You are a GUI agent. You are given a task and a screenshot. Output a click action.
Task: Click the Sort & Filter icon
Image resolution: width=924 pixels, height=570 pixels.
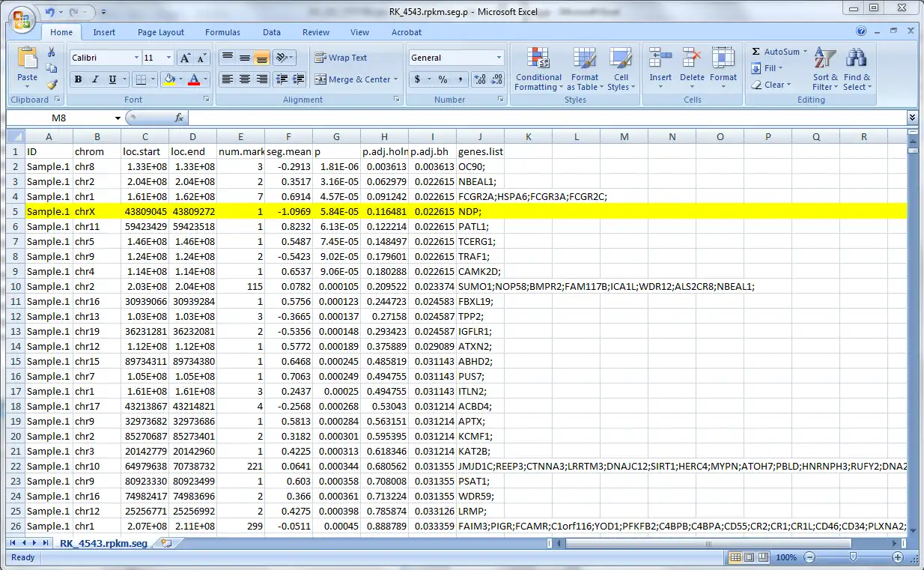coord(825,70)
